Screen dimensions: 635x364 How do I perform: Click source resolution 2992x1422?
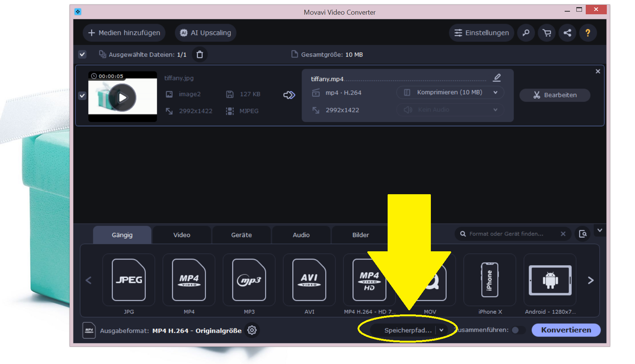pyautogui.click(x=196, y=111)
